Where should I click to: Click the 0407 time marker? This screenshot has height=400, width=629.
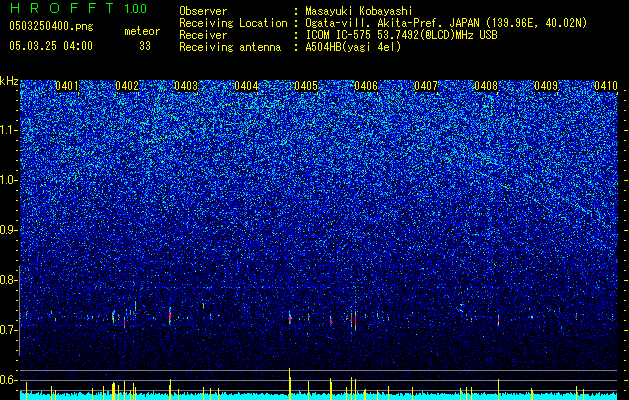point(426,86)
